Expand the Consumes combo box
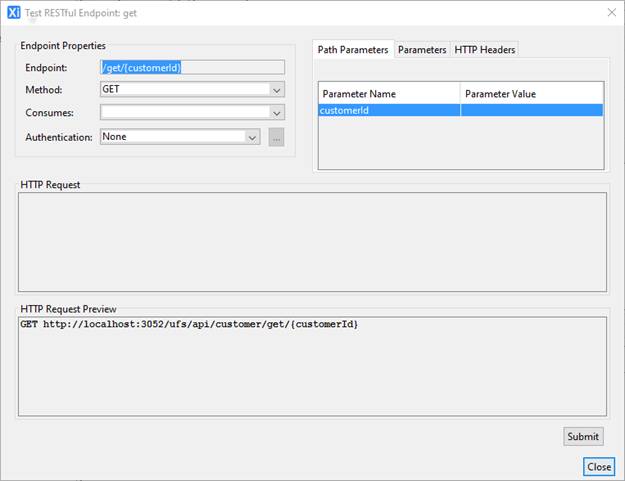 192,112
